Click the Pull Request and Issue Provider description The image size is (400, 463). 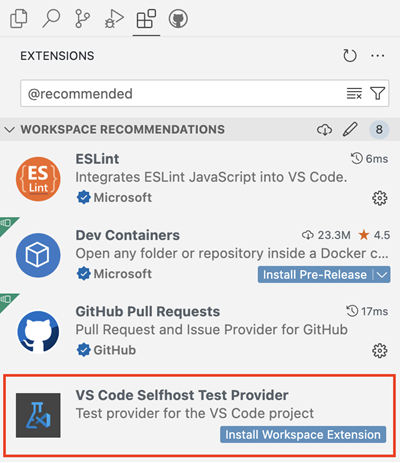click(x=212, y=330)
